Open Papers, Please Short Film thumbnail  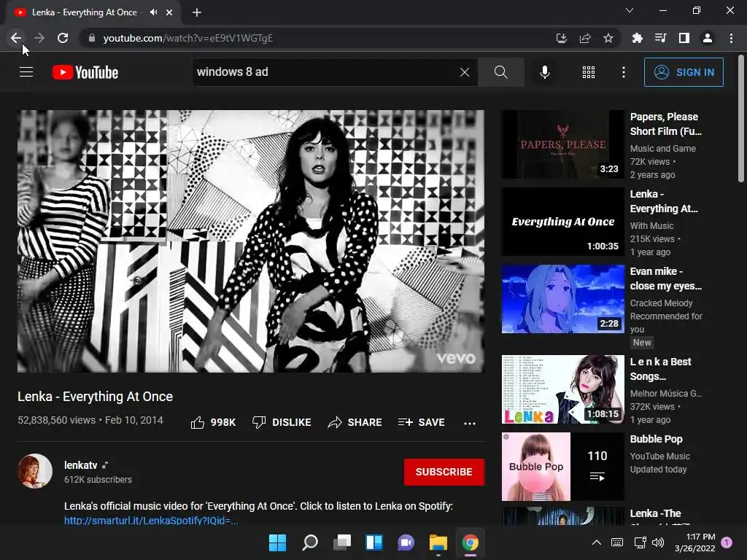pyautogui.click(x=562, y=144)
